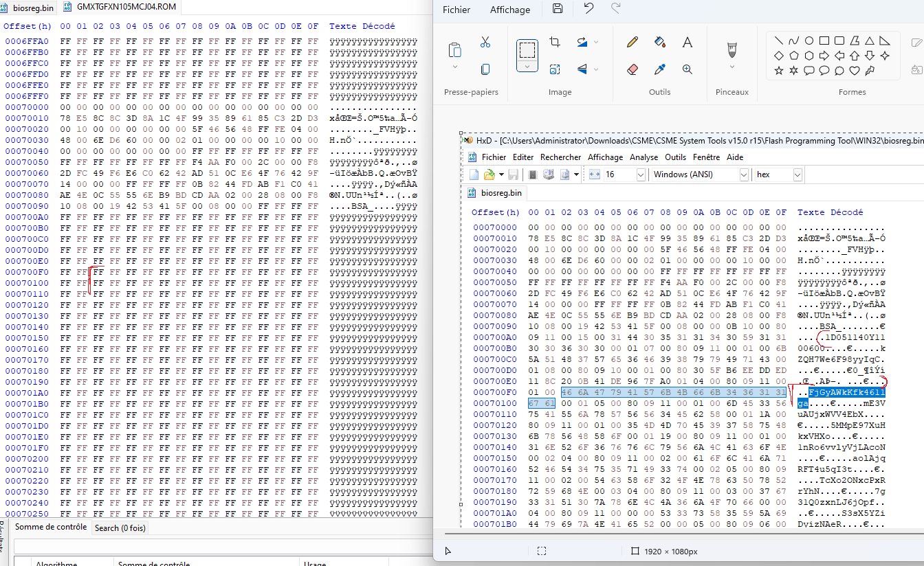Select the Somme de contrôle tab
The width and height of the screenshot is (924, 566).
51,527
